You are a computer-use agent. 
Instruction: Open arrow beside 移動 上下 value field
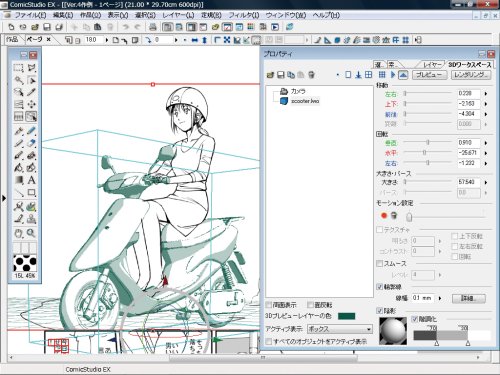point(486,104)
